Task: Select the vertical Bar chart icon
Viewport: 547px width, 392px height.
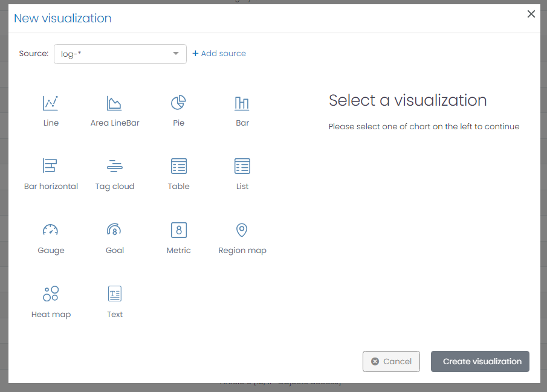Action: tap(242, 103)
